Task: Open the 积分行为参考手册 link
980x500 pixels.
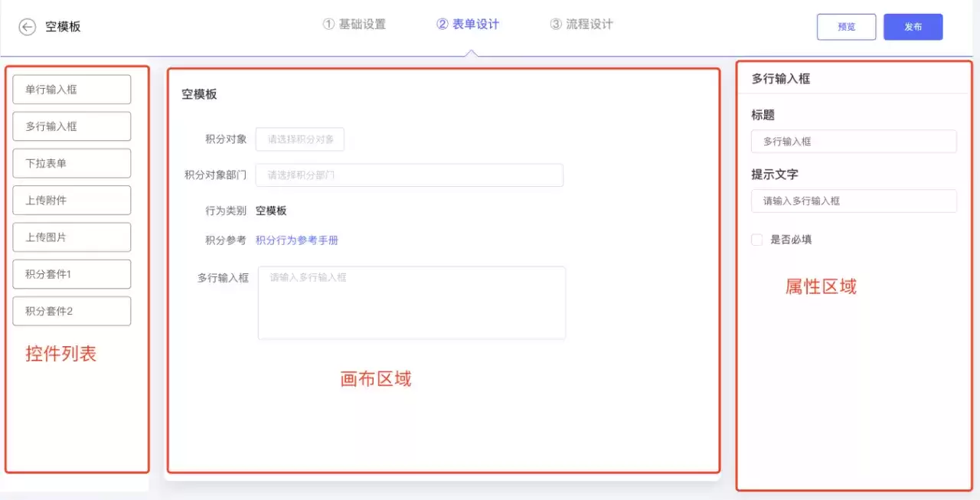Action: [297, 240]
